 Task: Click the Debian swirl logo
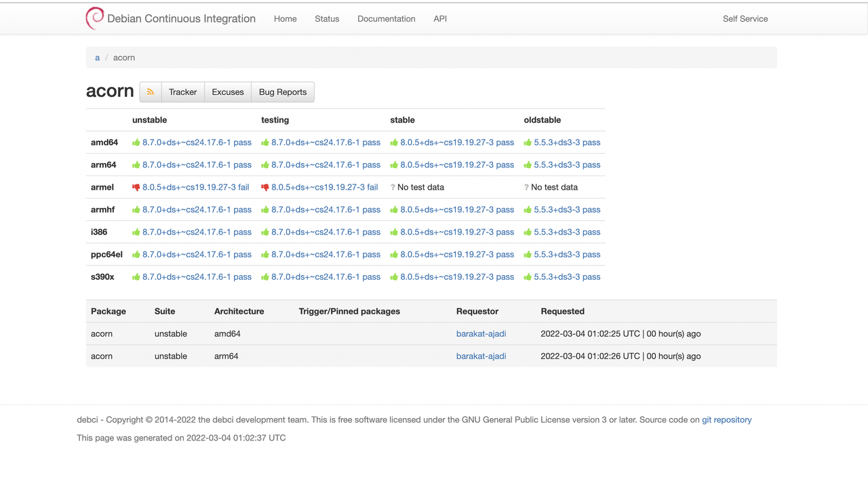click(95, 18)
